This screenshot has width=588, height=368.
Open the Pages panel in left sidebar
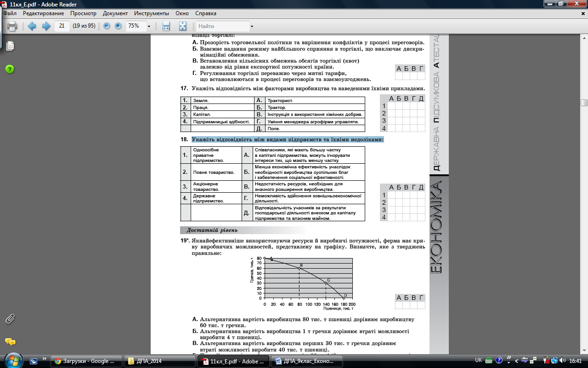tap(10, 46)
